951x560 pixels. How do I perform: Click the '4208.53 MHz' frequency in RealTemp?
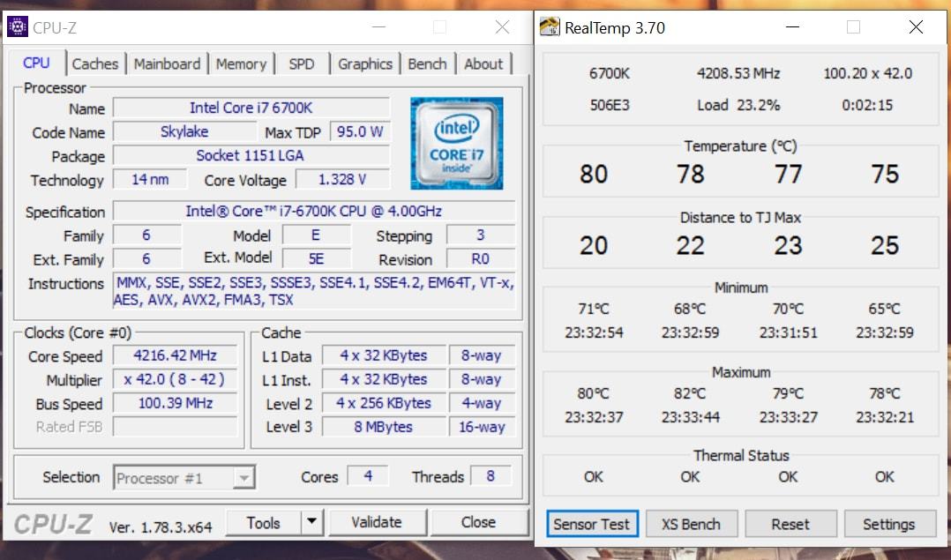coord(738,73)
